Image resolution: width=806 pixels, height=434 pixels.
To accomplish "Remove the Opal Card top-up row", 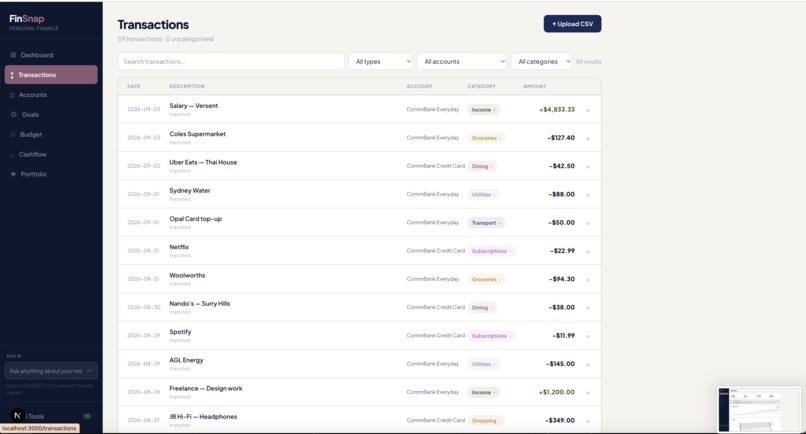I will pyautogui.click(x=588, y=223).
